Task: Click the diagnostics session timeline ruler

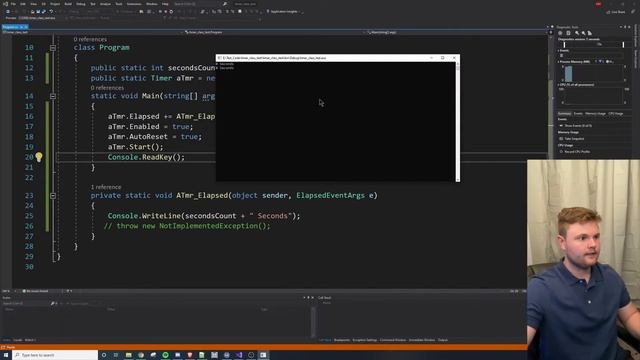Action: click(x=594, y=44)
